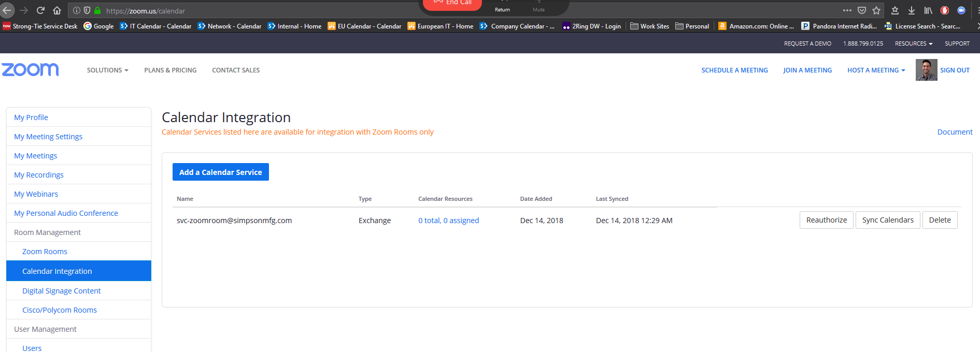Open the Support page
Viewport: 980px width, 352px height.
click(x=957, y=43)
